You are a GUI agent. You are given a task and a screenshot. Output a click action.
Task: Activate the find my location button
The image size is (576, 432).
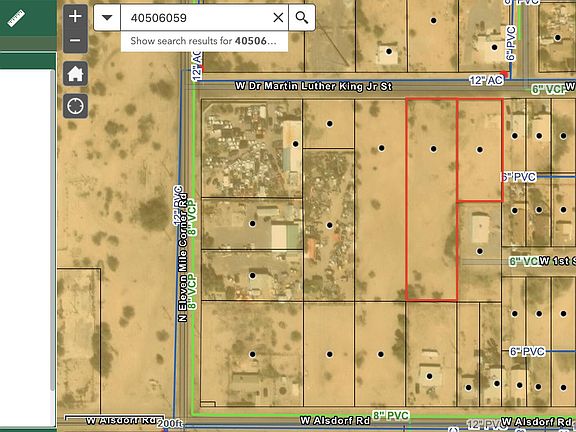pyautogui.click(x=75, y=106)
